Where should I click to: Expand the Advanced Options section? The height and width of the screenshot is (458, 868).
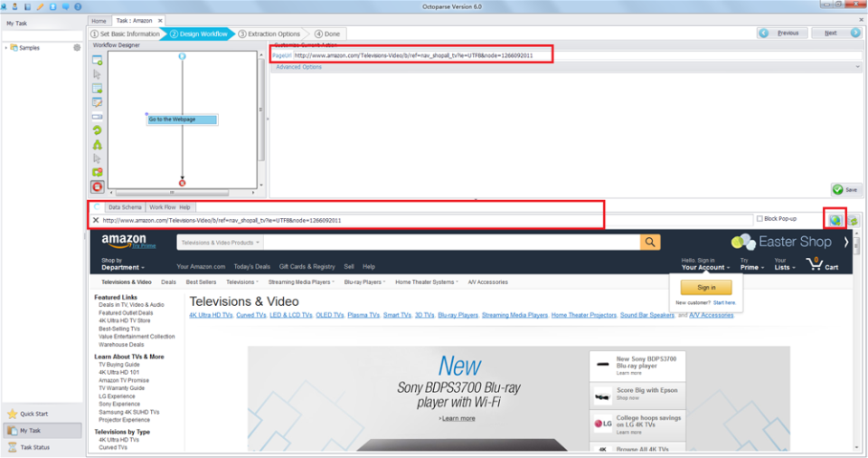click(x=566, y=67)
